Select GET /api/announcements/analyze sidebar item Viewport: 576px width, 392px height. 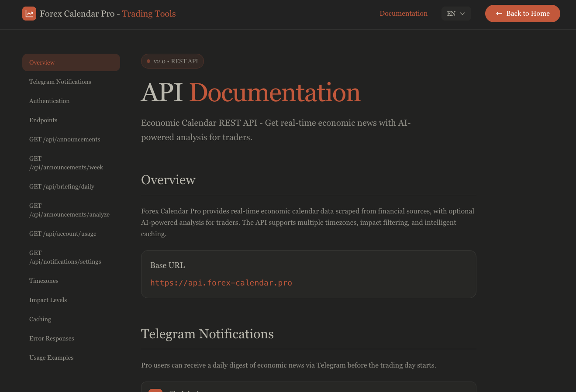click(x=71, y=210)
